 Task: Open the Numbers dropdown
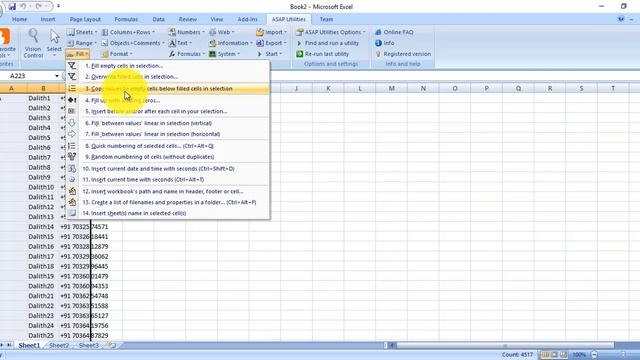(187, 32)
